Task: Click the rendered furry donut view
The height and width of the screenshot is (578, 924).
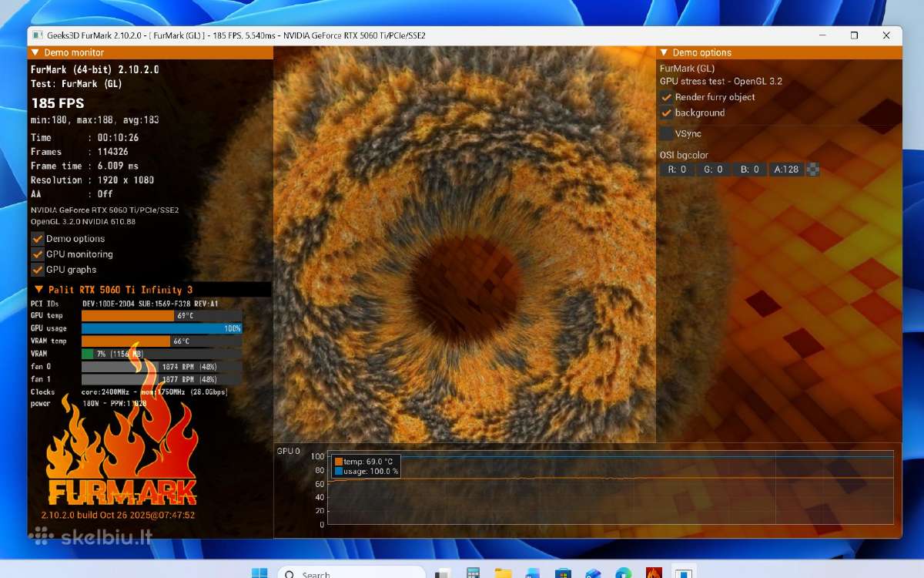Action: [464, 244]
